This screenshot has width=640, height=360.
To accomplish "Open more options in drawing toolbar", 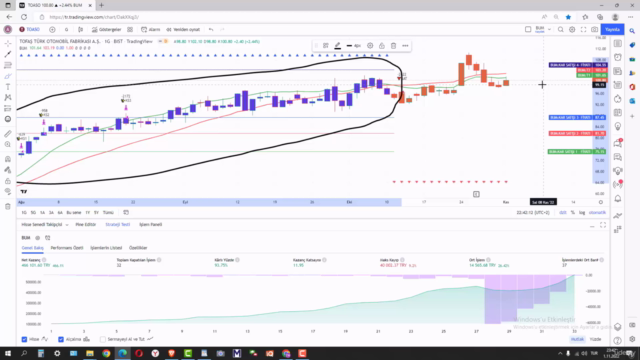I will tap(405, 46).
